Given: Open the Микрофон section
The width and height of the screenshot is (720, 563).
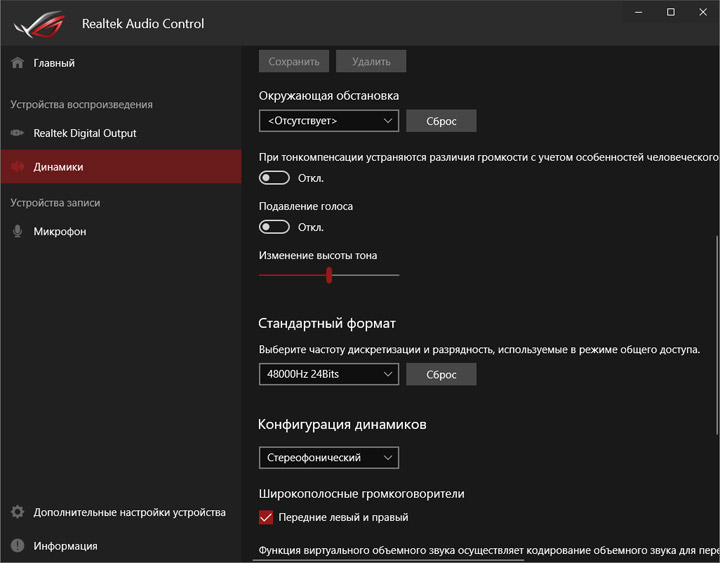Looking at the screenshot, I should coord(60,232).
